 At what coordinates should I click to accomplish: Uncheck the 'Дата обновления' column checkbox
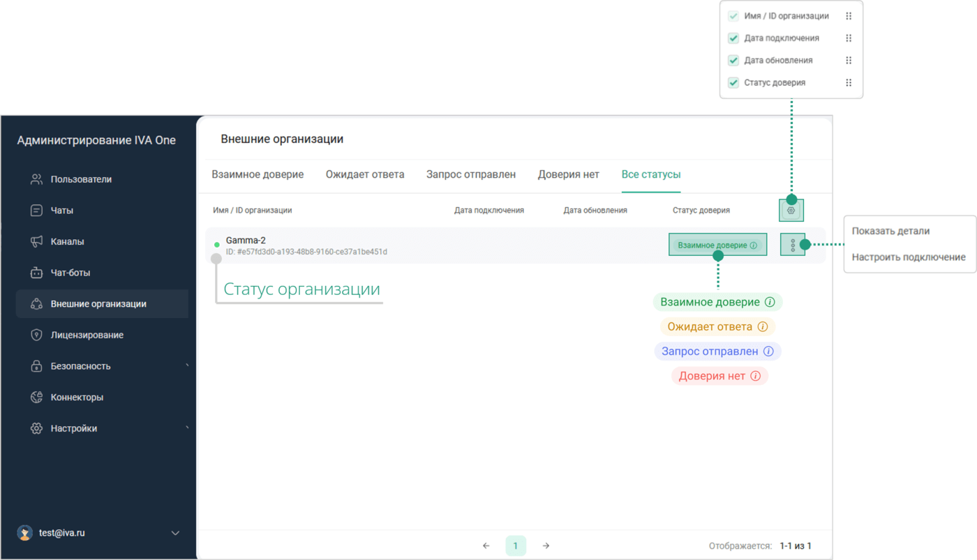(733, 61)
